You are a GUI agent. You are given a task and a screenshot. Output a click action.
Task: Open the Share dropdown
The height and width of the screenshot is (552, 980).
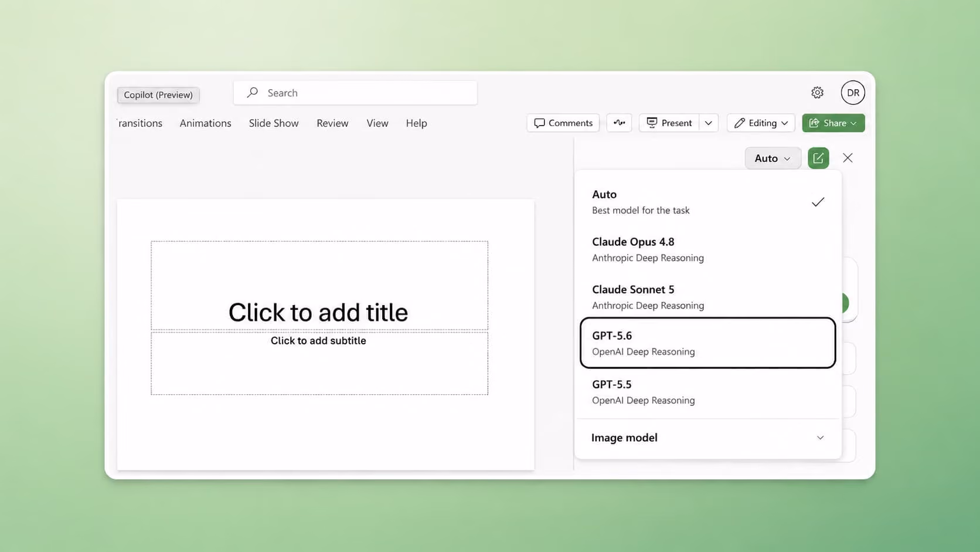click(x=833, y=123)
